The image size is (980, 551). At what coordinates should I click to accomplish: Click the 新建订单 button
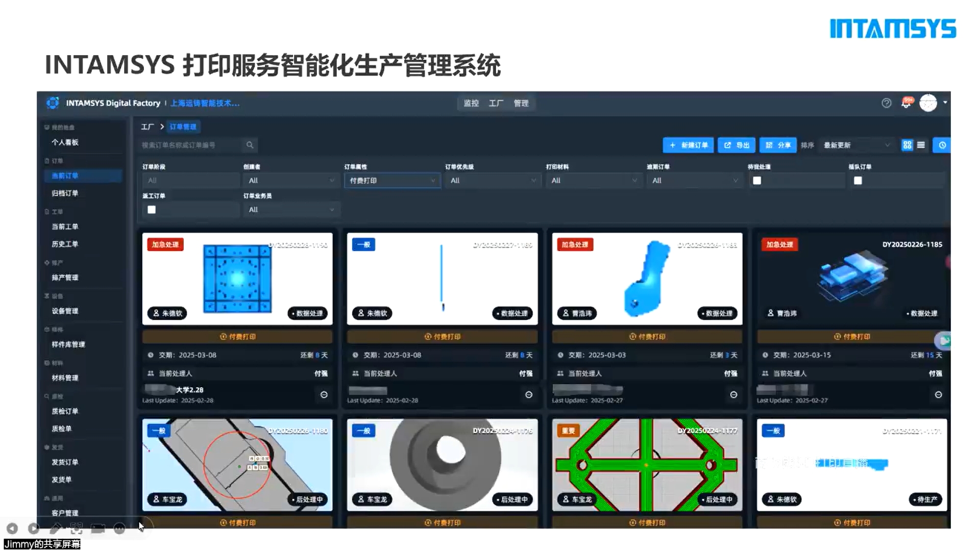tap(688, 145)
